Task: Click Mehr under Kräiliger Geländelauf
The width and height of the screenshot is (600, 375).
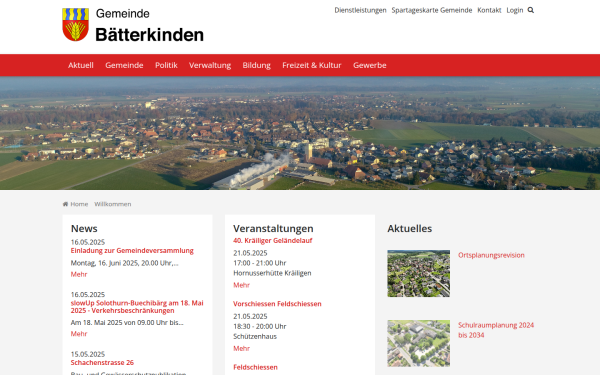Action: click(241, 285)
